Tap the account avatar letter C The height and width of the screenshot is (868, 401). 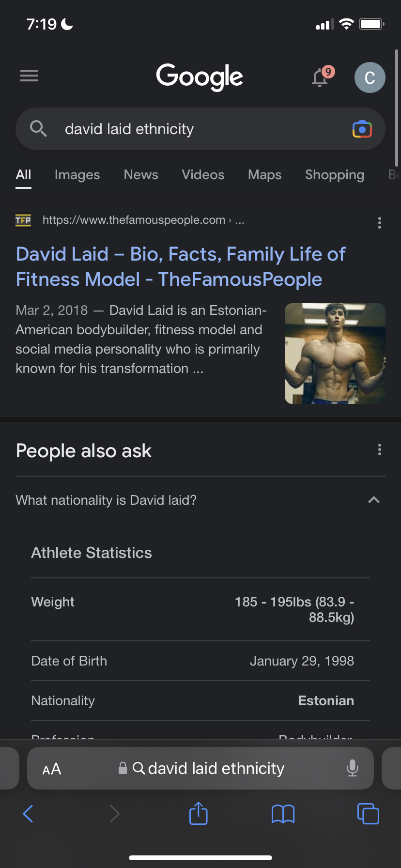pyautogui.click(x=370, y=77)
